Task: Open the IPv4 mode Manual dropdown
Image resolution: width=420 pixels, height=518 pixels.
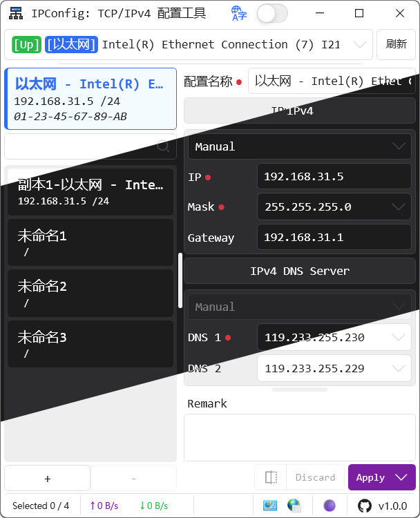Action: tap(300, 146)
